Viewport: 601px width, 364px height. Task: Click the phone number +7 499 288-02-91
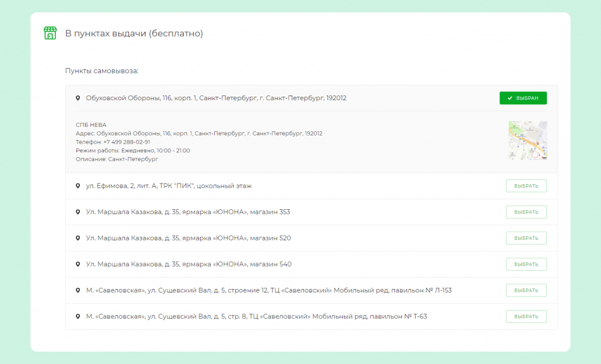pyautogui.click(x=127, y=142)
